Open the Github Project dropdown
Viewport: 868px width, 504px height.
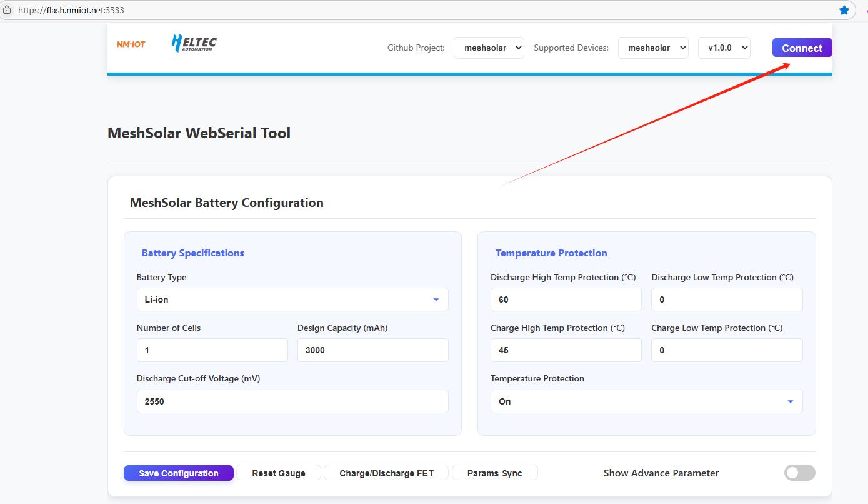[489, 48]
